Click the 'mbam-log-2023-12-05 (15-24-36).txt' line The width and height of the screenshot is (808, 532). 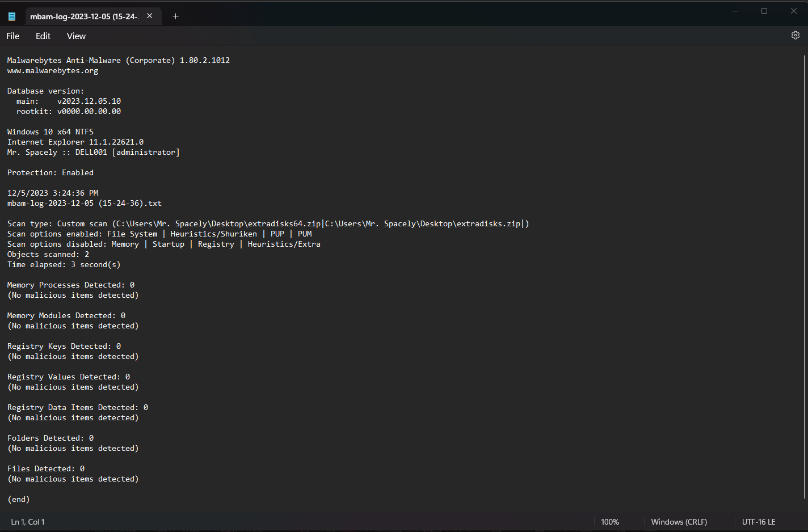85,203
